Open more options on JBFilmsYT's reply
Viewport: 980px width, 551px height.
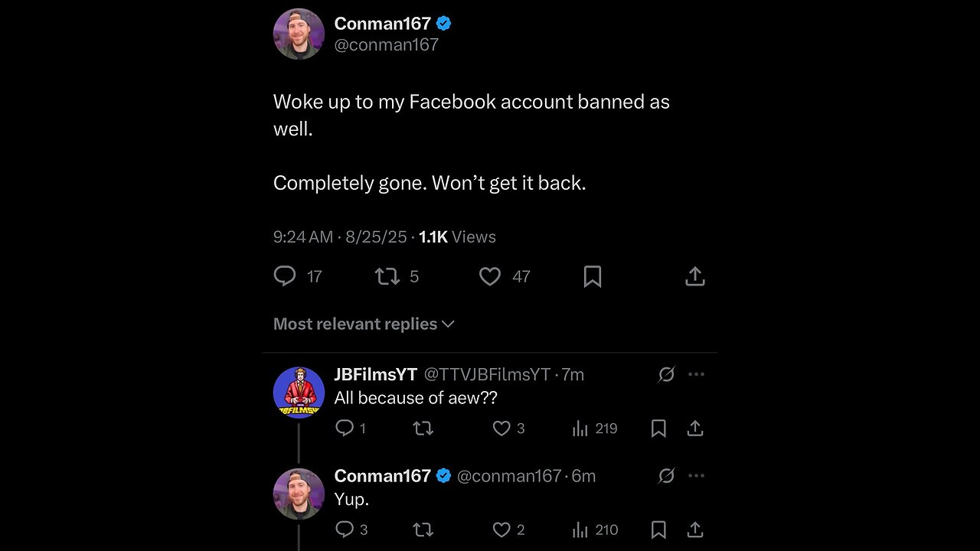click(696, 374)
